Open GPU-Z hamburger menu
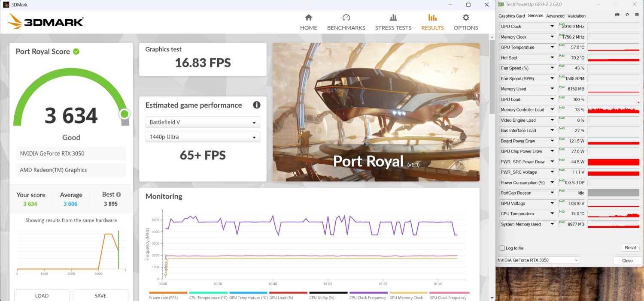The image size is (644, 301). [x=636, y=14]
